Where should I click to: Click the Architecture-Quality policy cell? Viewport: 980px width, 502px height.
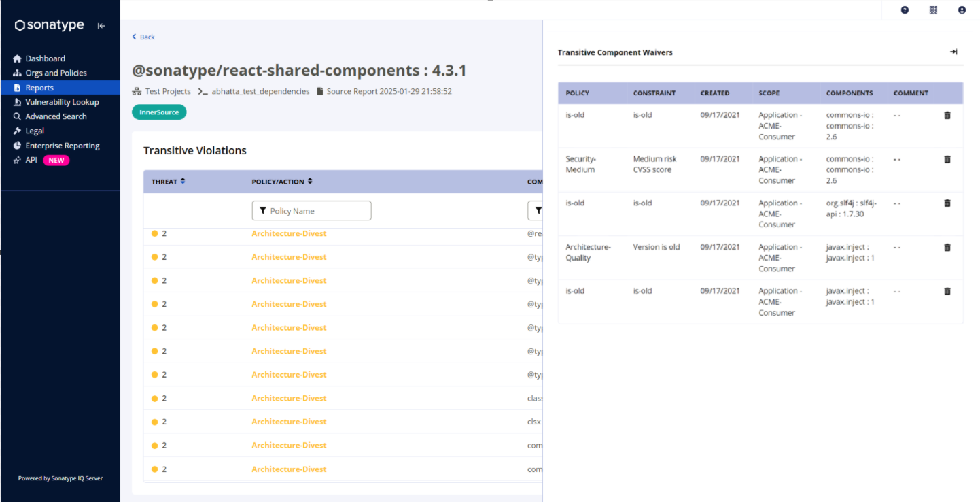coord(589,252)
